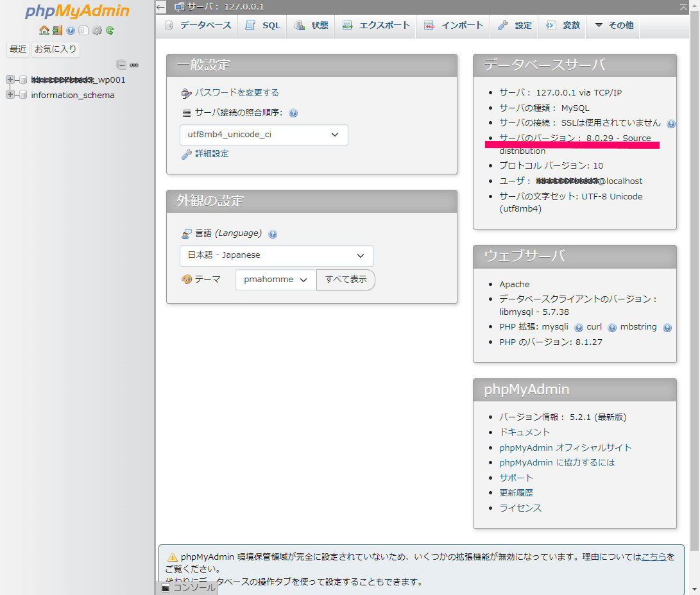Click the パスワードを変更する link

point(237,93)
